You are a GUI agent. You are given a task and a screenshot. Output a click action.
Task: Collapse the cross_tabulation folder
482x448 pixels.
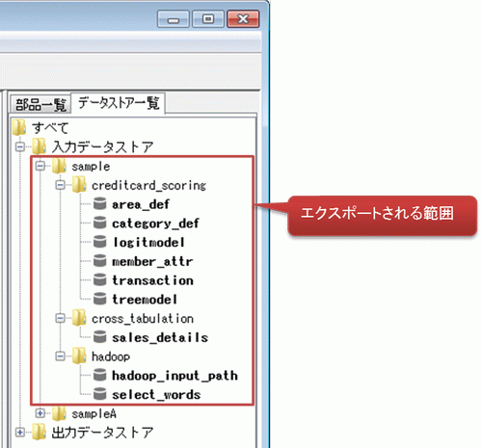(x=60, y=318)
